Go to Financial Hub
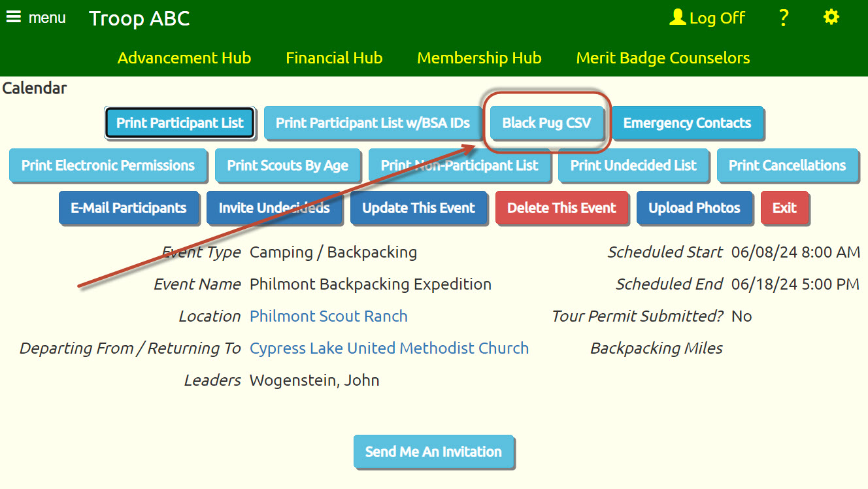Image resolution: width=868 pixels, height=489 pixels. click(334, 58)
